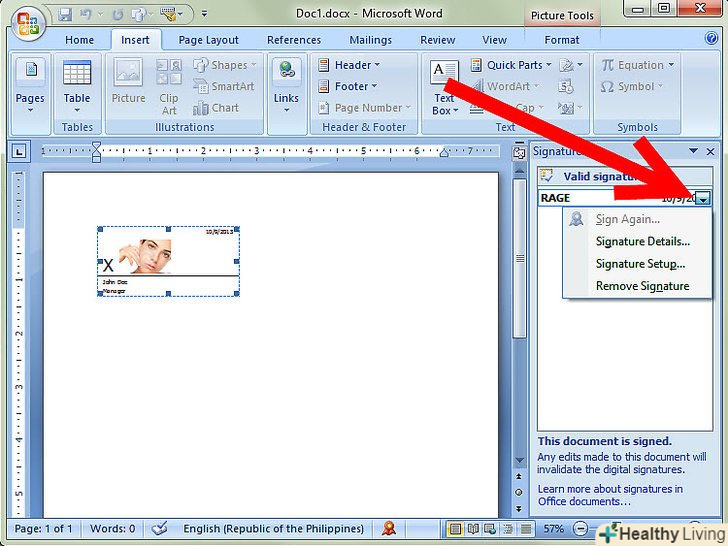Go to previous page button

click(x=519, y=476)
